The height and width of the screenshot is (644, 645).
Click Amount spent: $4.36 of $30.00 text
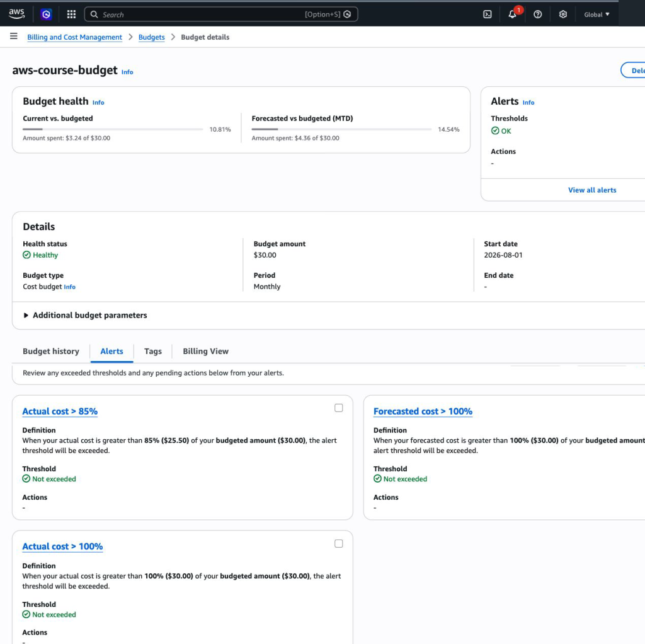pos(295,138)
